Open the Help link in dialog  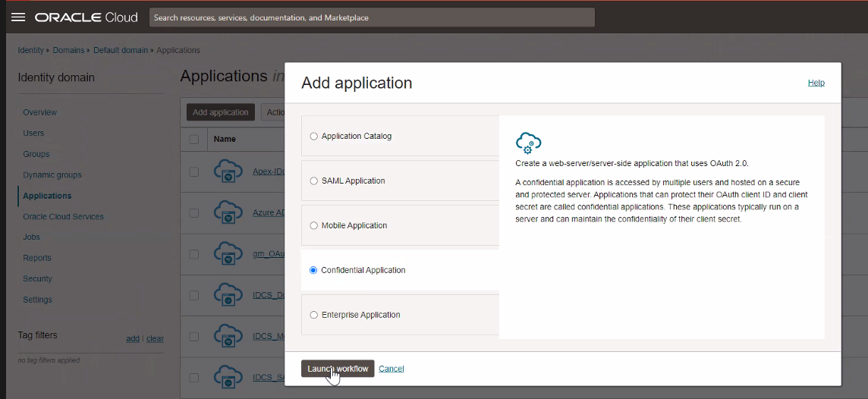(816, 83)
